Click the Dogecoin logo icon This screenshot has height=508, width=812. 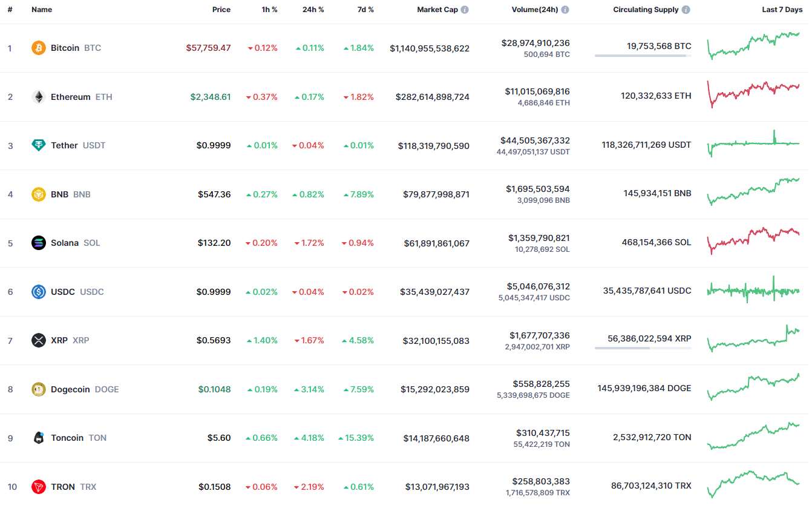[39, 389]
